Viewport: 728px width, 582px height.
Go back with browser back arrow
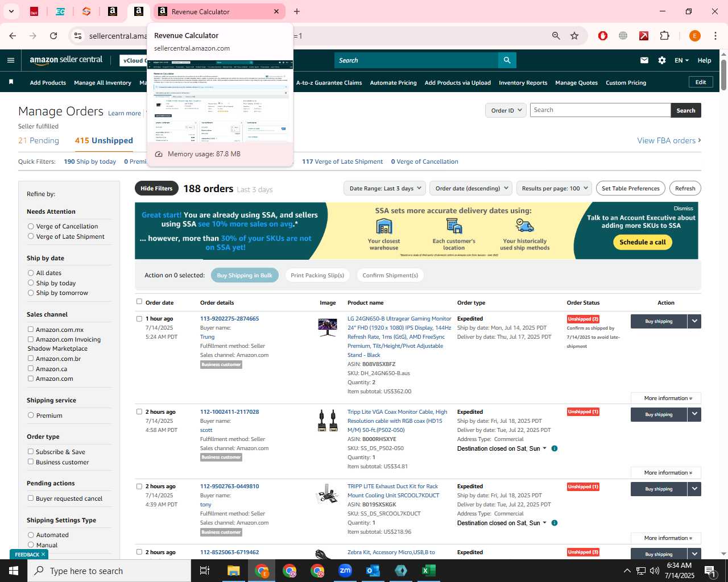click(x=13, y=36)
